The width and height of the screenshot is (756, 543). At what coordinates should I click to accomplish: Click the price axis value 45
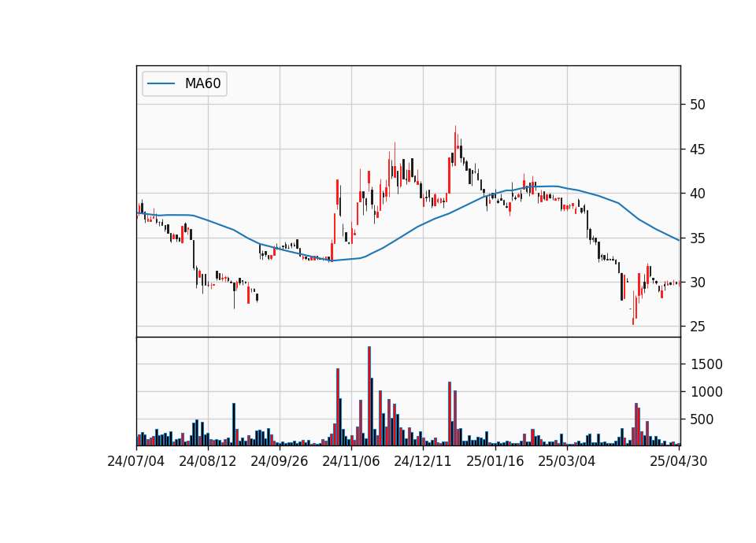coord(698,150)
